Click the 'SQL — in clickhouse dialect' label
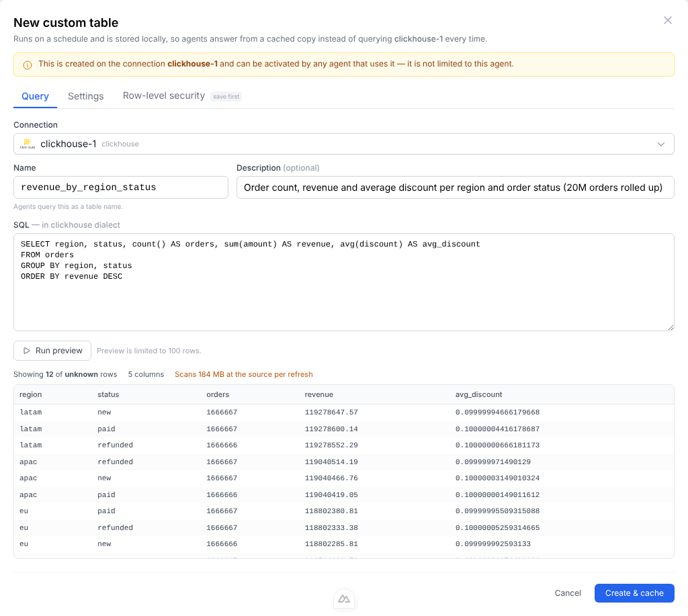 (x=67, y=224)
